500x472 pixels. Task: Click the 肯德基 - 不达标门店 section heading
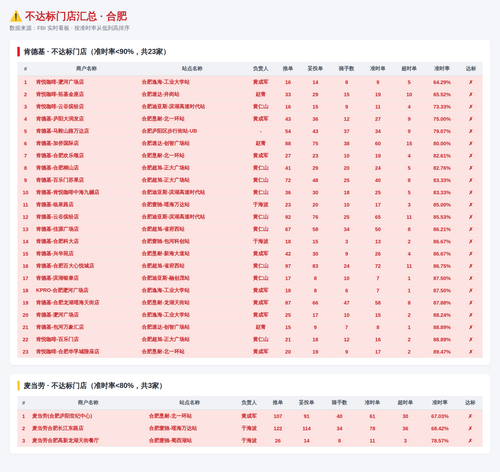95,52
